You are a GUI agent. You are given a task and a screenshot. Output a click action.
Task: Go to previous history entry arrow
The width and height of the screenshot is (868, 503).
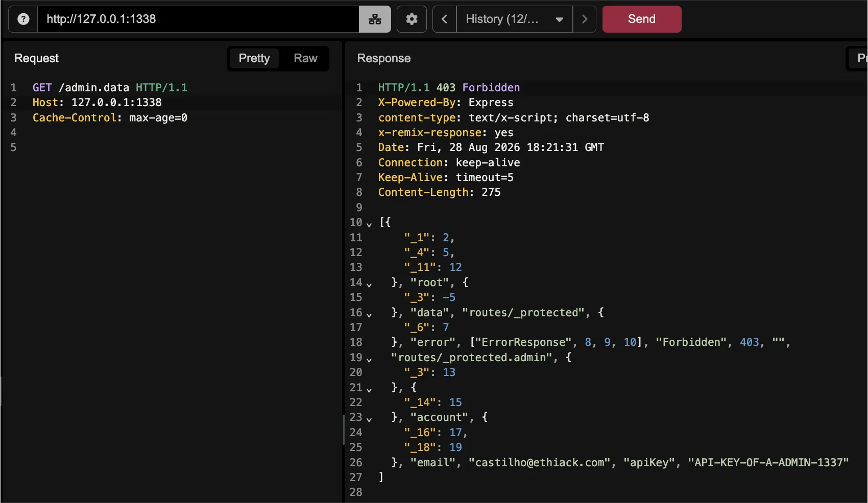444,19
